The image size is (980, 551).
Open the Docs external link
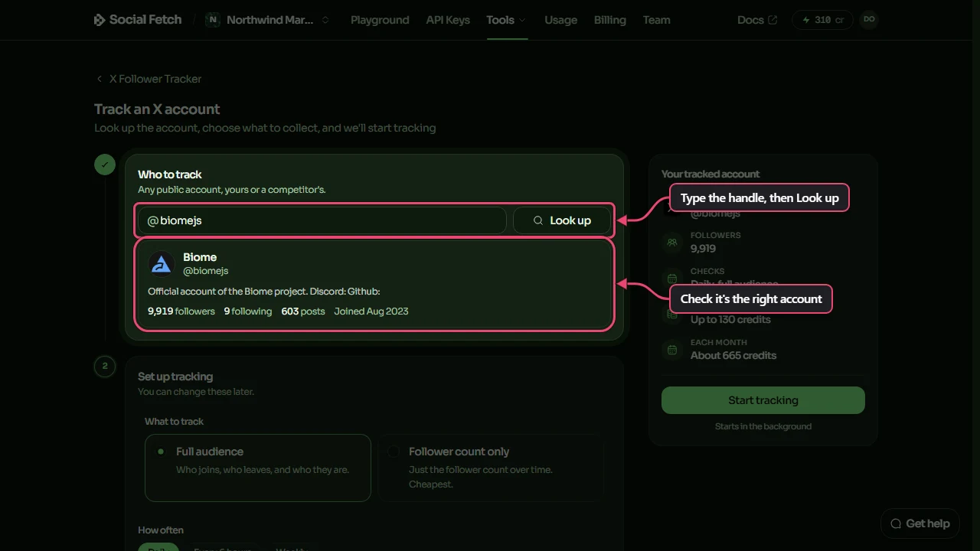757,20
